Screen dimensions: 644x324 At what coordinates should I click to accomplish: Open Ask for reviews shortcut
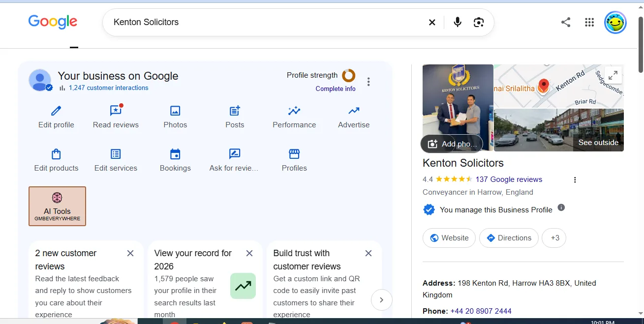point(235,160)
